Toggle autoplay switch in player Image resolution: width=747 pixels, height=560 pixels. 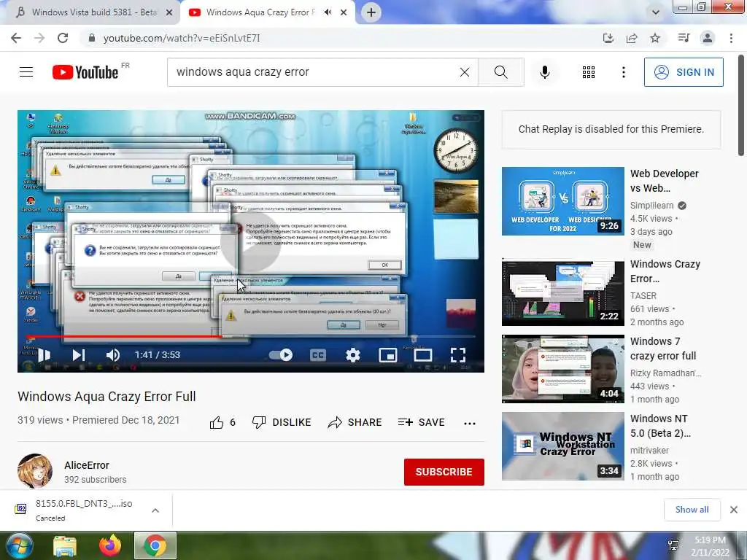tap(281, 355)
